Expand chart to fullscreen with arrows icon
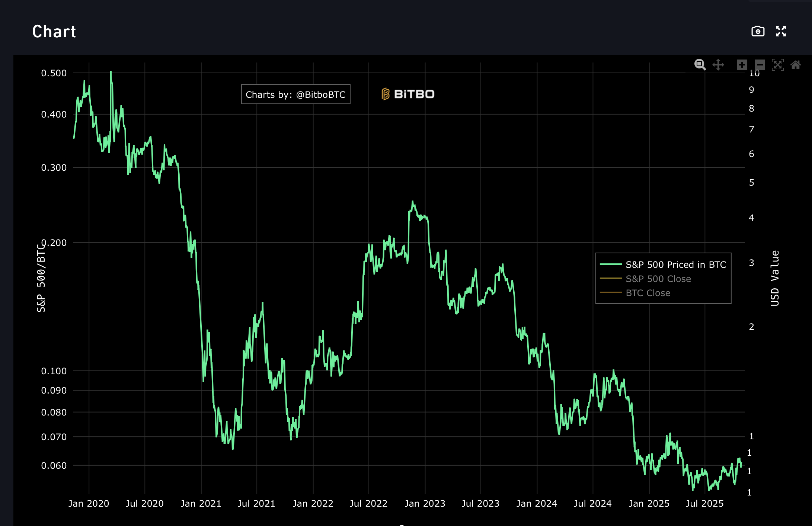 (781, 31)
